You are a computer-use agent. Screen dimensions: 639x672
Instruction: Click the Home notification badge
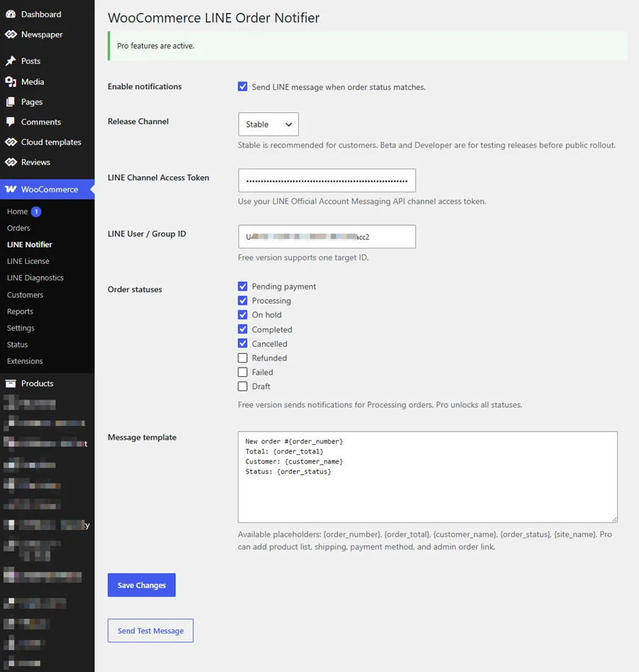(36, 211)
